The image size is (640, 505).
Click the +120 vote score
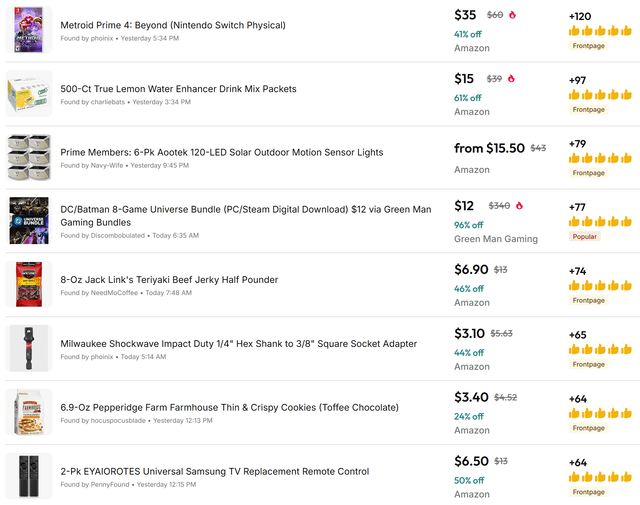(580, 17)
